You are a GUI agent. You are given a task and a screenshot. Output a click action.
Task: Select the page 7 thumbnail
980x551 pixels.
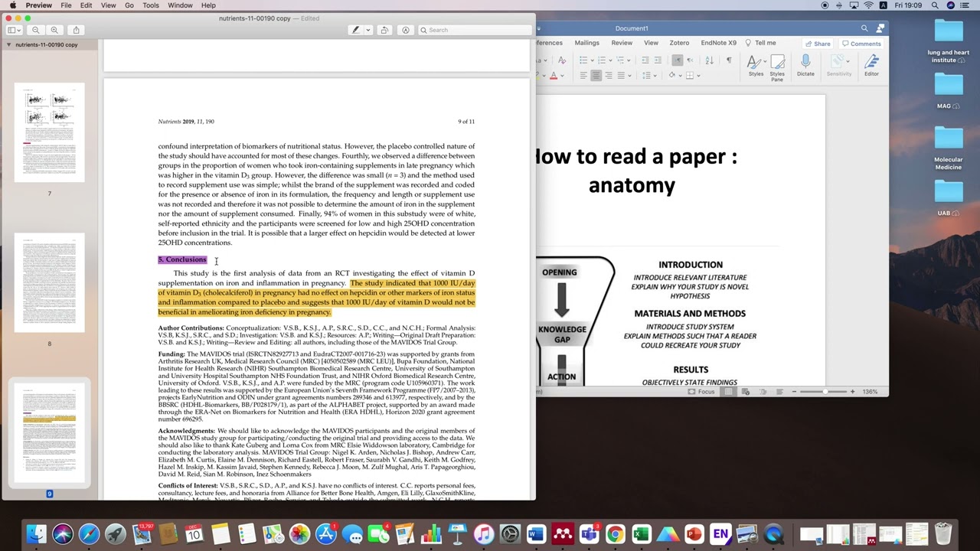[50, 133]
